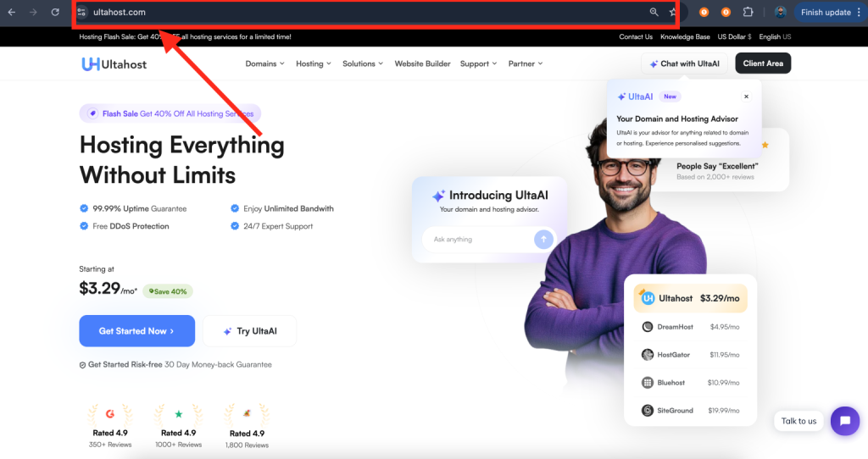
Task: Open the Client Area button
Action: pos(763,64)
